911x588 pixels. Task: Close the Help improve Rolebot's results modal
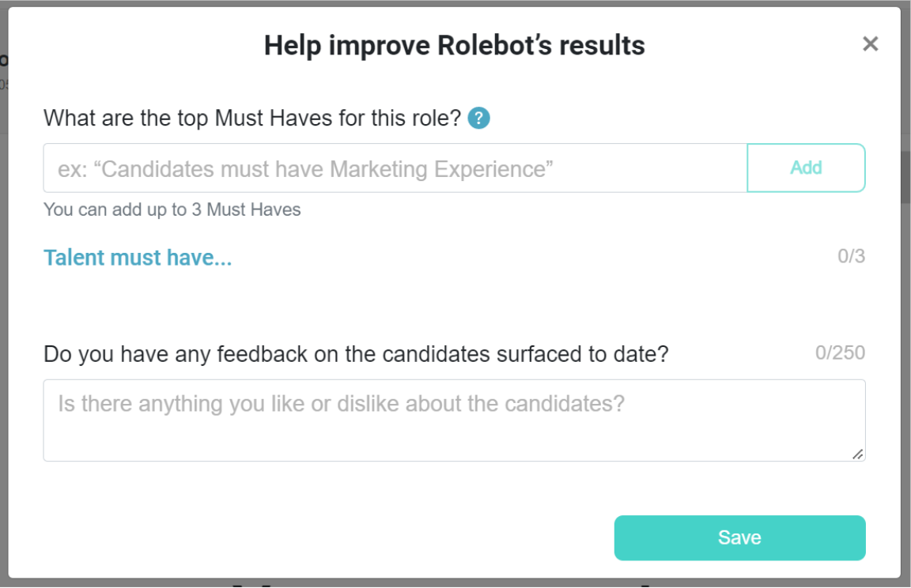coord(870,44)
